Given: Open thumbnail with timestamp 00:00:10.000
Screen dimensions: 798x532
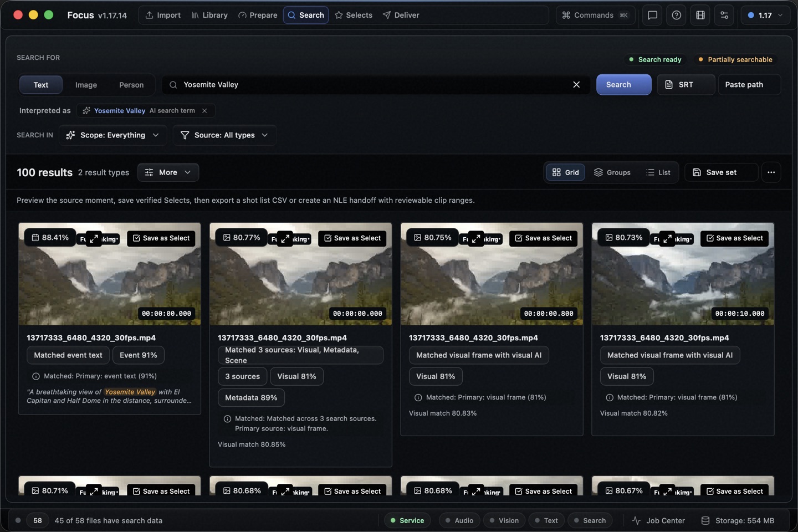Looking at the screenshot, I should point(683,274).
